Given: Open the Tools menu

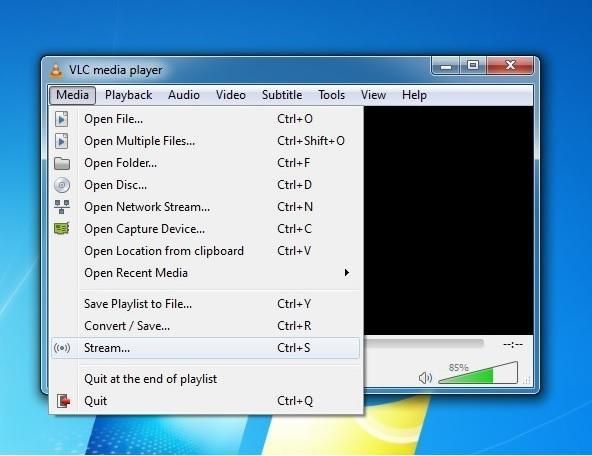Looking at the screenshot, I should [x=331, y=95].
